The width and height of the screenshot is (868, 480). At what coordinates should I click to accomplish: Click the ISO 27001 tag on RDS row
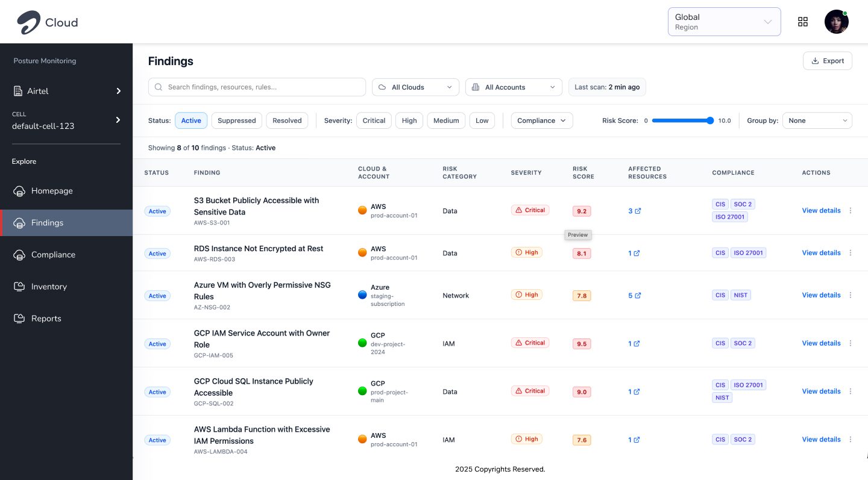click(748, 253)
